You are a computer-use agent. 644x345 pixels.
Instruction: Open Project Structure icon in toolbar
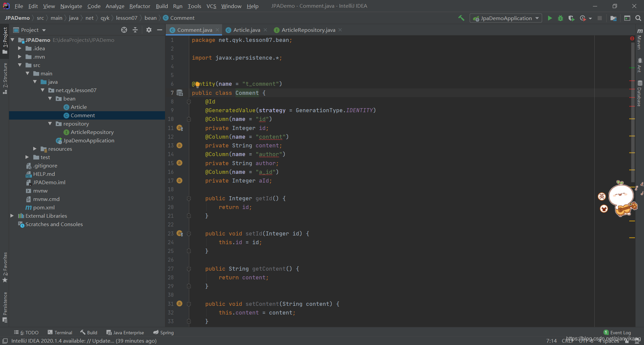[613, 18]
